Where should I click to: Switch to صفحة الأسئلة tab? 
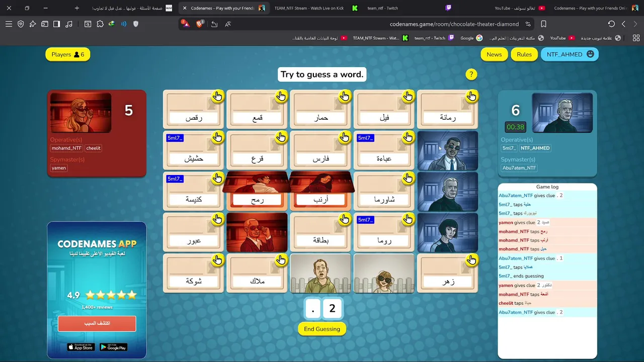[x=132, y=8]
